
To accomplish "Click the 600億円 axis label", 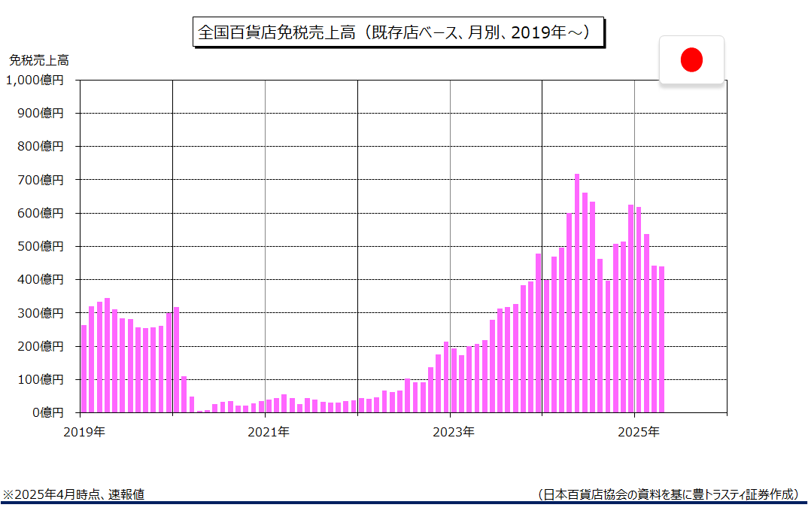I will [x=40, y=213].
